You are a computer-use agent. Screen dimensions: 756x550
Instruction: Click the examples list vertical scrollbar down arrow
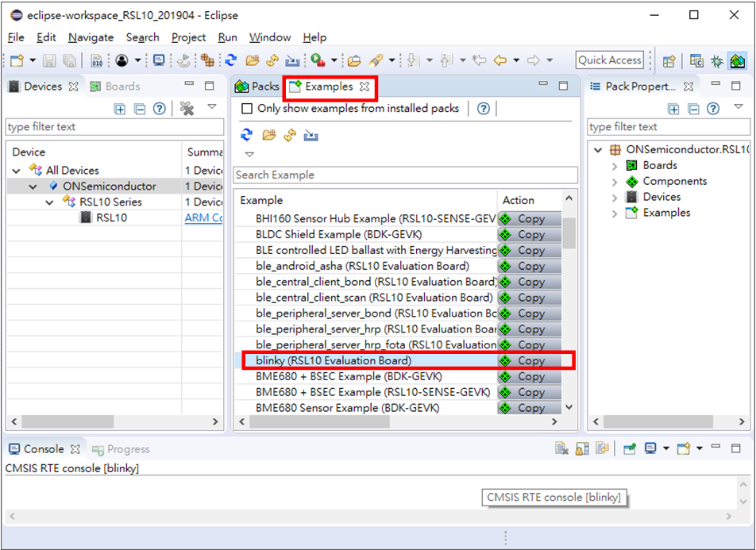tap(569, 407)
